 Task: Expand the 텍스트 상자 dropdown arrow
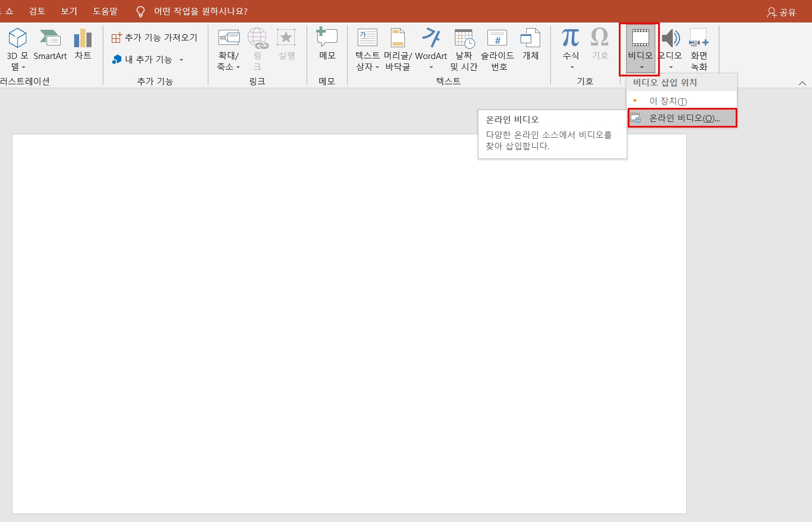pos(377,67)
